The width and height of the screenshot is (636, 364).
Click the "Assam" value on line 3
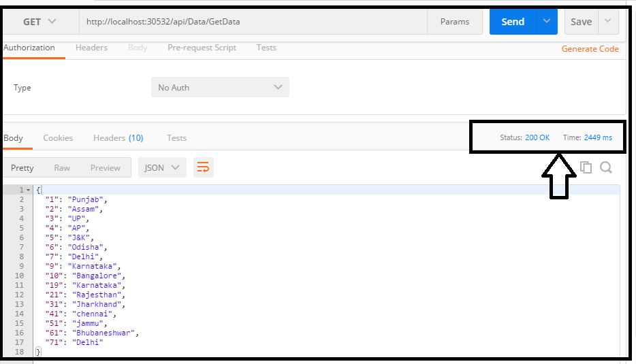83,209
